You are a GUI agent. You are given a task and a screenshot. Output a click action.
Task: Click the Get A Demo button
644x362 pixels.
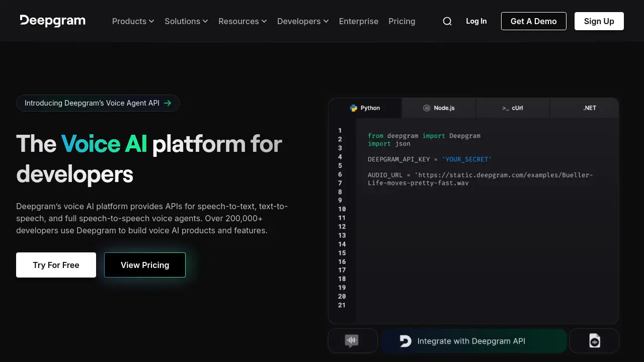534,21
